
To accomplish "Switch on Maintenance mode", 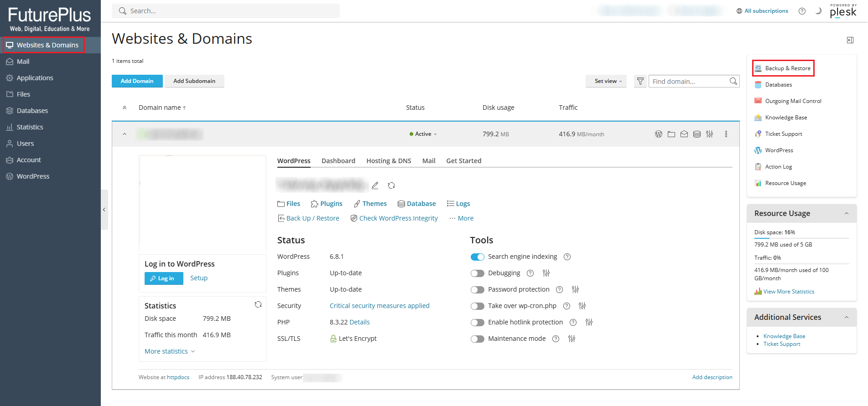I will pyautogui.click(x=478, y=339).
